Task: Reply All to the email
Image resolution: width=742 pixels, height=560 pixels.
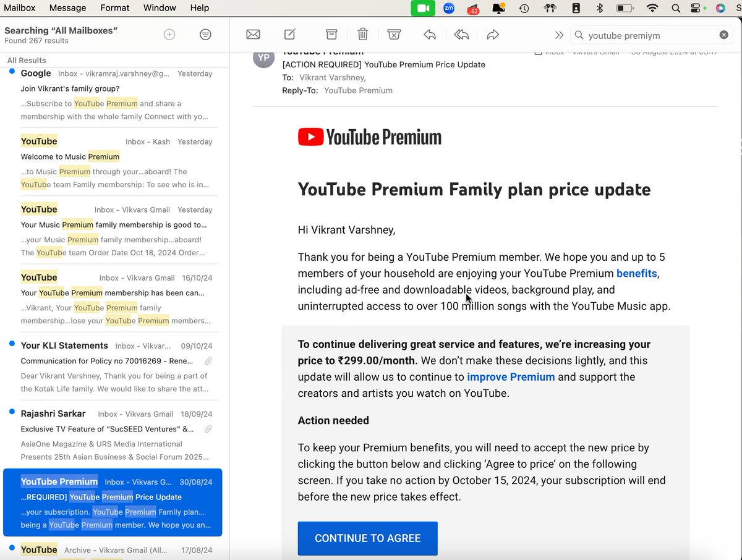Action: (461, 35)
